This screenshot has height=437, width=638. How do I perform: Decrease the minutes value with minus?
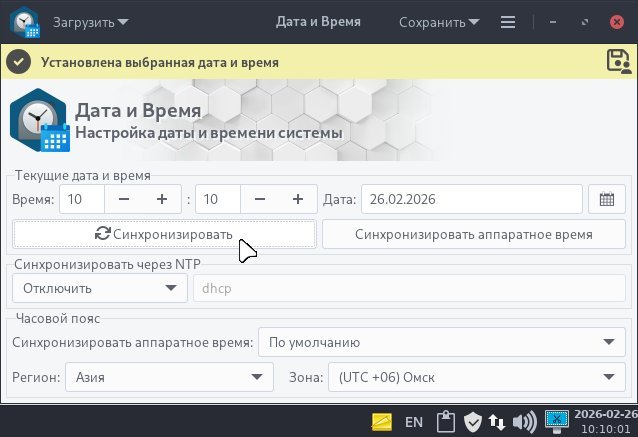260,199
